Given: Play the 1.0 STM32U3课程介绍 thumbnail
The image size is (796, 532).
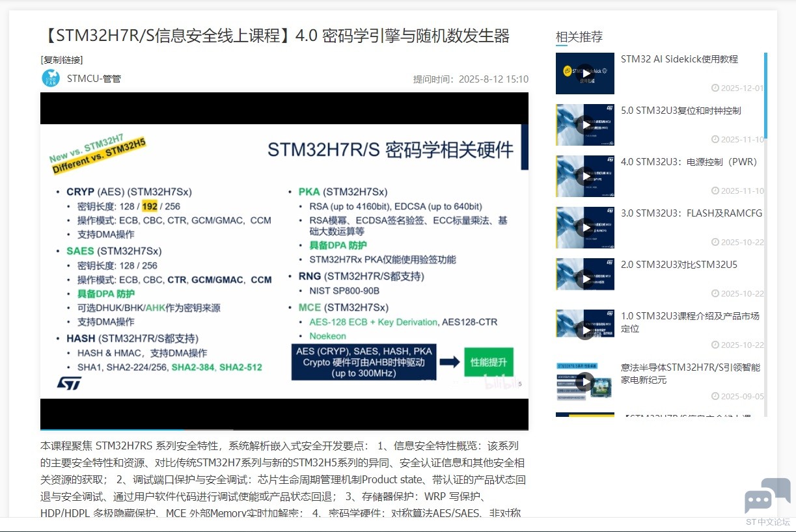Looking at the screenshot, I should (585, 323).
